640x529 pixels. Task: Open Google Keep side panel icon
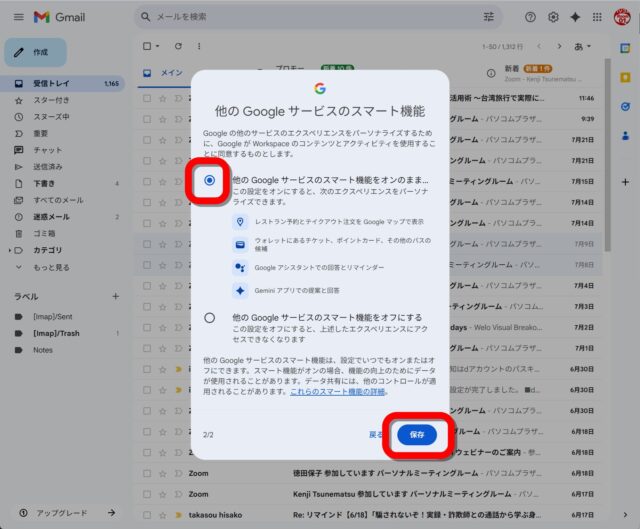point(625,77)
